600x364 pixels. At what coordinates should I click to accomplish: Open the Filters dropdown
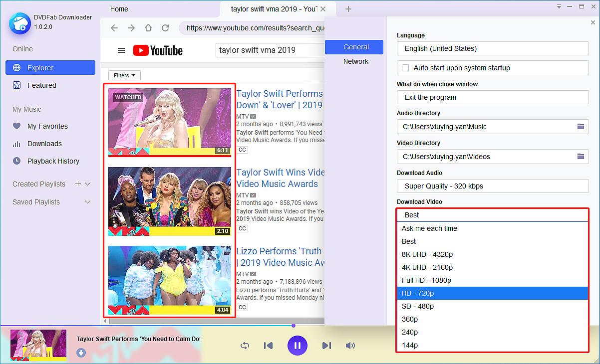tap(124, 75)
